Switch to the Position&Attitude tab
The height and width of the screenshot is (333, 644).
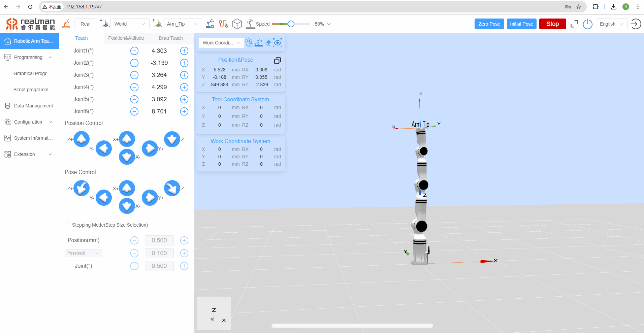(126, 38)
